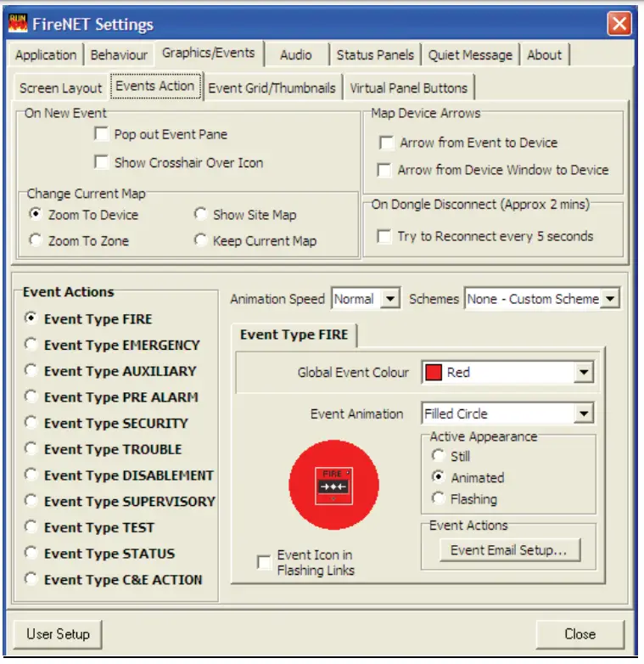Close the FireNET Settings window
Screen dimensions: 644x664
619,23
